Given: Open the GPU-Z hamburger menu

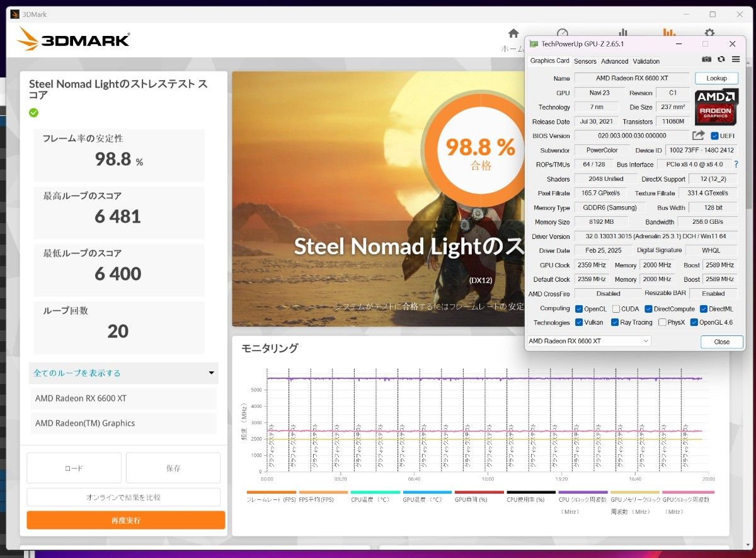Looking at the screenshot, I should (x=736, y=59).
